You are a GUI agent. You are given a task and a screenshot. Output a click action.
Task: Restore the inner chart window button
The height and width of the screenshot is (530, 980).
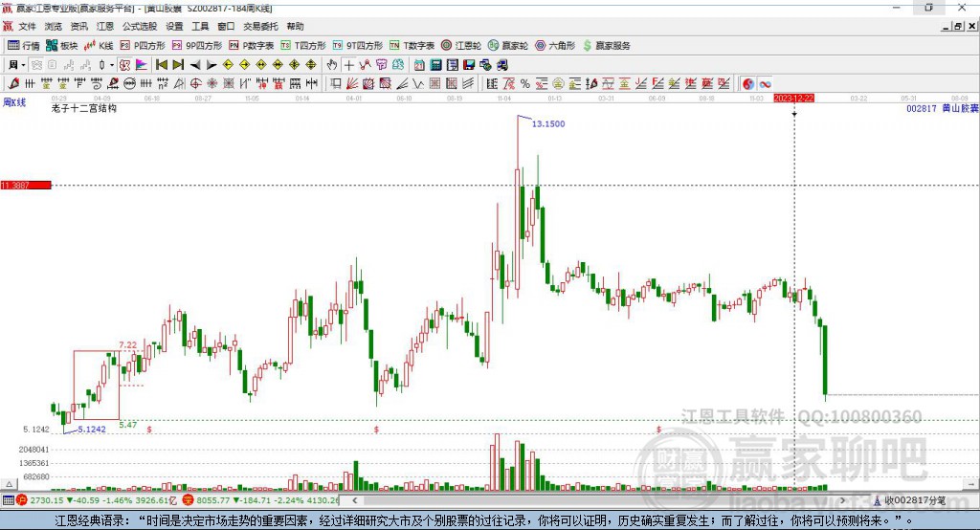point(958,26)
